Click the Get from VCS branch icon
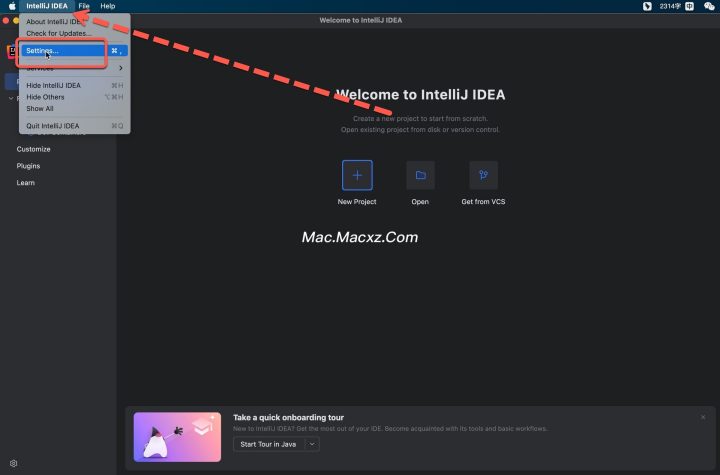This screenshot has width=720, height=475. click(483, 175)
